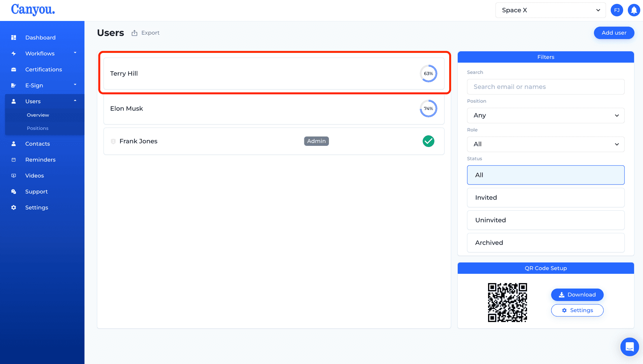Open the Position filter dropdown
The image size is (643, 364).
tap(546, 115)
